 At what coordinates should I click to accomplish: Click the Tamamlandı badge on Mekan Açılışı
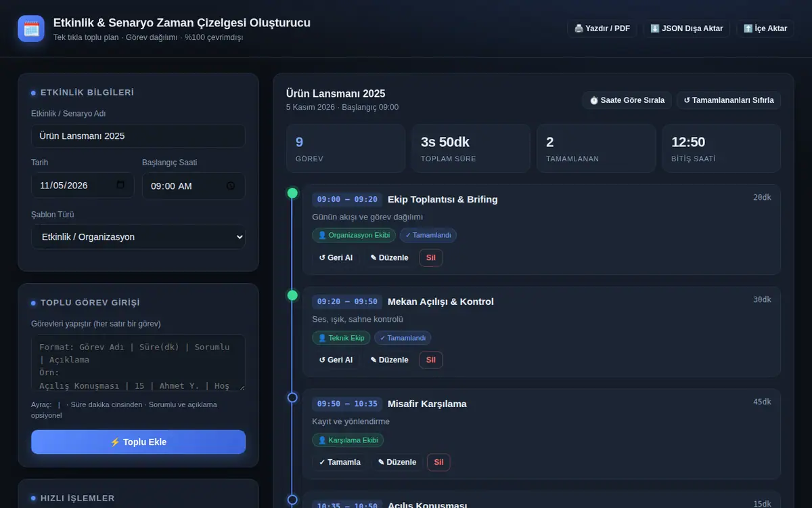[403, 338]
